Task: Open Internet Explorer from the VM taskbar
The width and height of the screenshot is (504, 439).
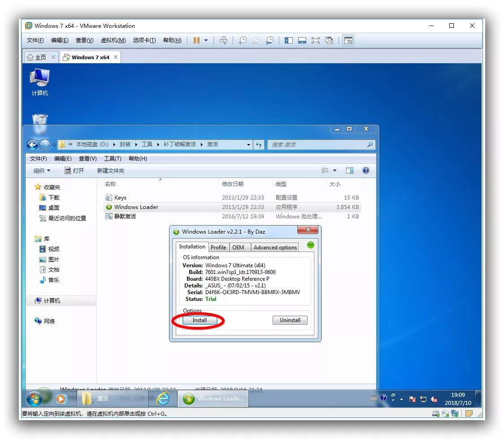Action: [x=163, y=398]
